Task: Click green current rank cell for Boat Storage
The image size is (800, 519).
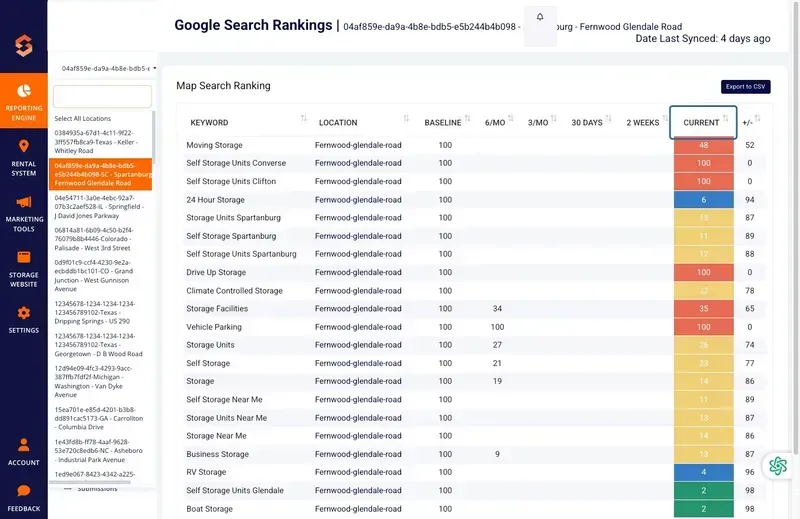Action: tap(704, 509)
